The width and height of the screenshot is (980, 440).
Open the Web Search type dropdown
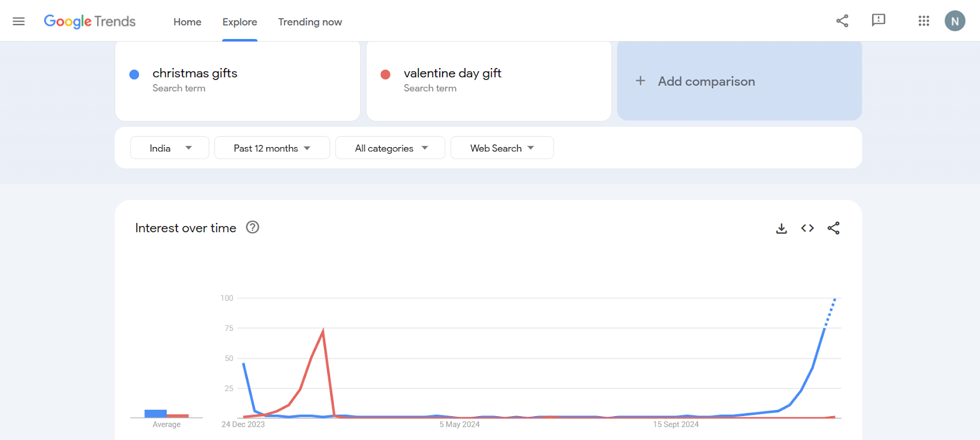(x=502, y=148)
